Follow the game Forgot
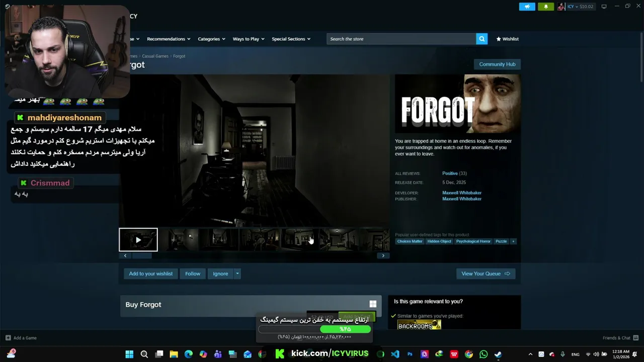This screenshot has width=644, height=362. click(x=193, y=274)
